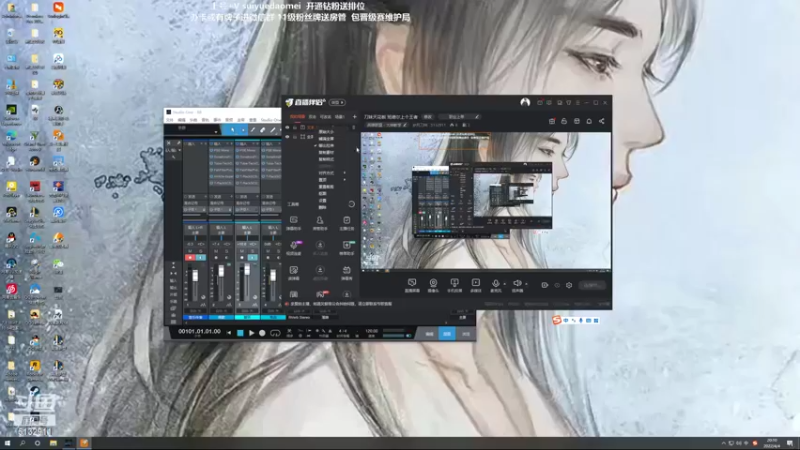The height and width of the screenshot is (450, 800).
Task: Toggle visibility eye of the first source row
Action: pos(287,128)
